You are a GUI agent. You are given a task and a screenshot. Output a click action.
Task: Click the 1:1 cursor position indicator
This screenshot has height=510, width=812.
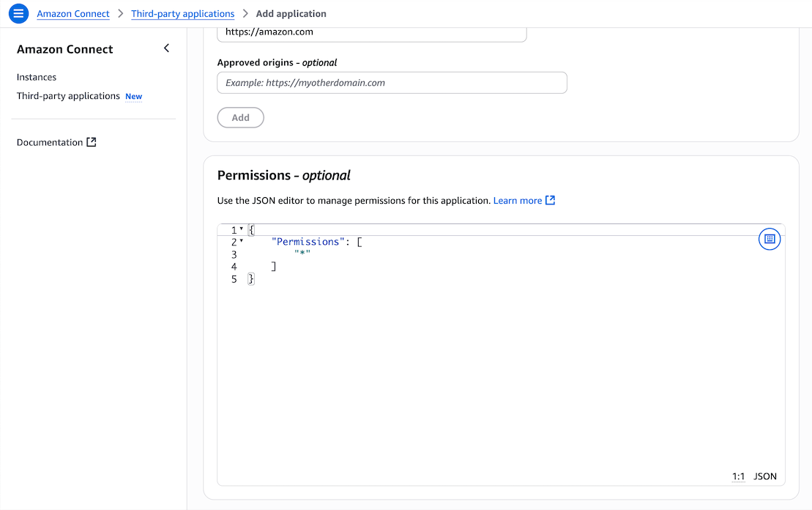738,476
